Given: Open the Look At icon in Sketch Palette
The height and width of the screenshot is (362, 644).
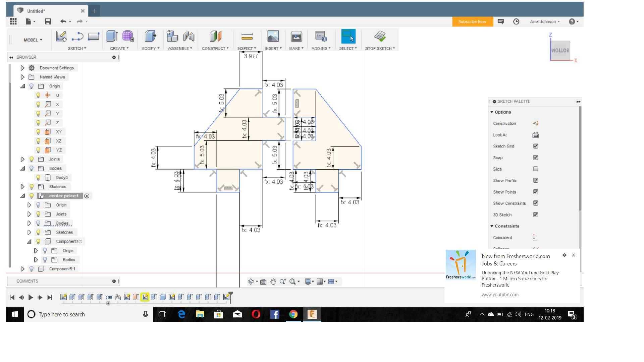Looking at the screenshot, I should [535, 135].
